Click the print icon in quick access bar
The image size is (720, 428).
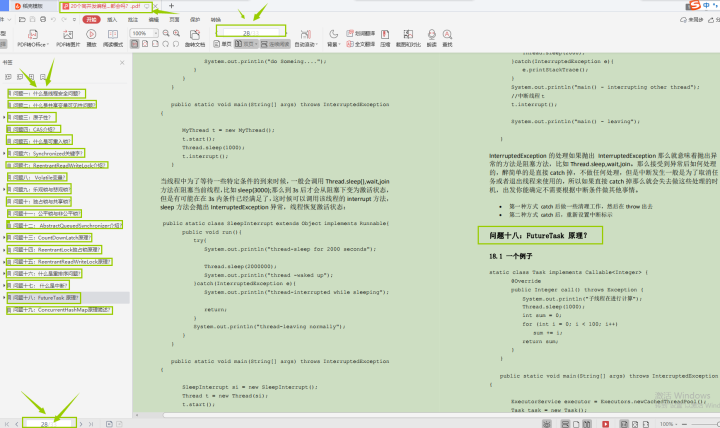43,20
